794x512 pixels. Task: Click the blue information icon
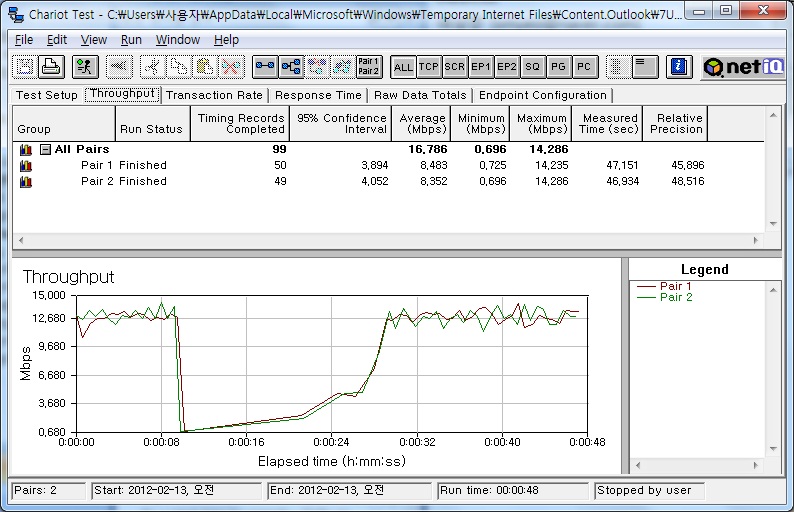(x=679, y=67)
